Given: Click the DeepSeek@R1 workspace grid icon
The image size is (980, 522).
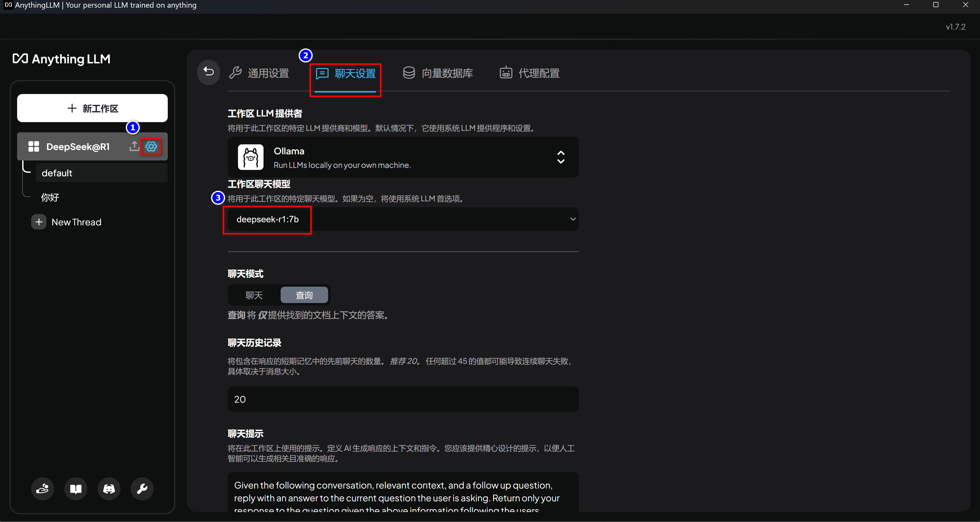Looking at the screenshot, I should (33, 147).
